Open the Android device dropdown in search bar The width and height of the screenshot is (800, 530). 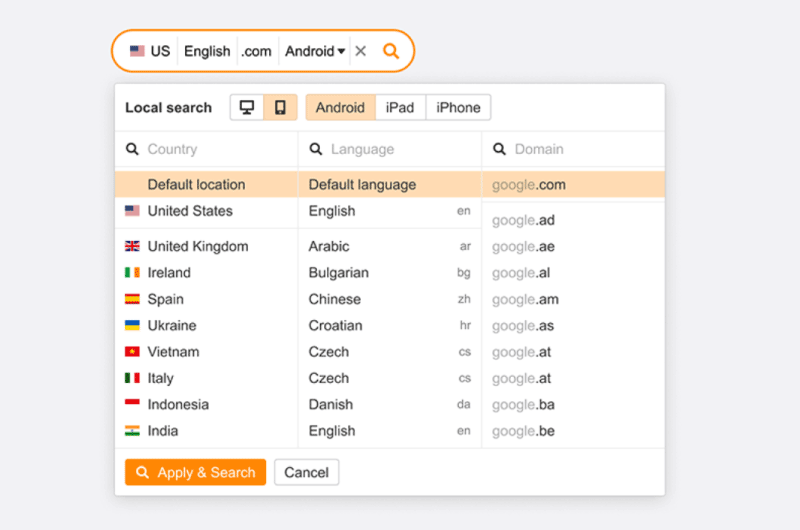[315, 51]
